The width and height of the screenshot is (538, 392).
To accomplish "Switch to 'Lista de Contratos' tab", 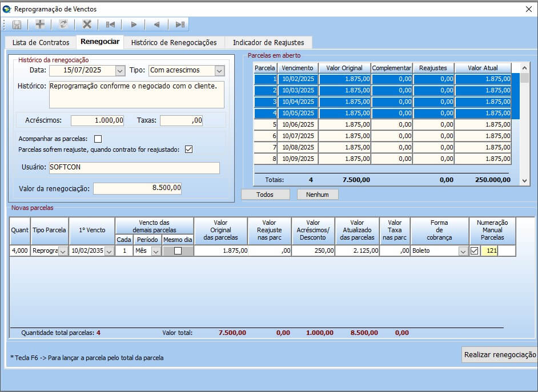I will coord(41,43).
